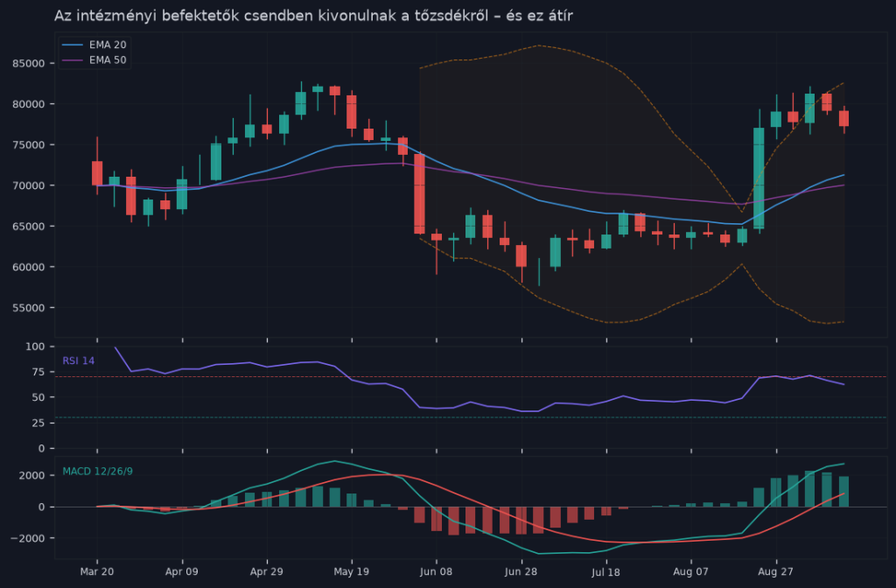
Task: Click the 25 label on the RSI axis
Action: pos(38,423)
